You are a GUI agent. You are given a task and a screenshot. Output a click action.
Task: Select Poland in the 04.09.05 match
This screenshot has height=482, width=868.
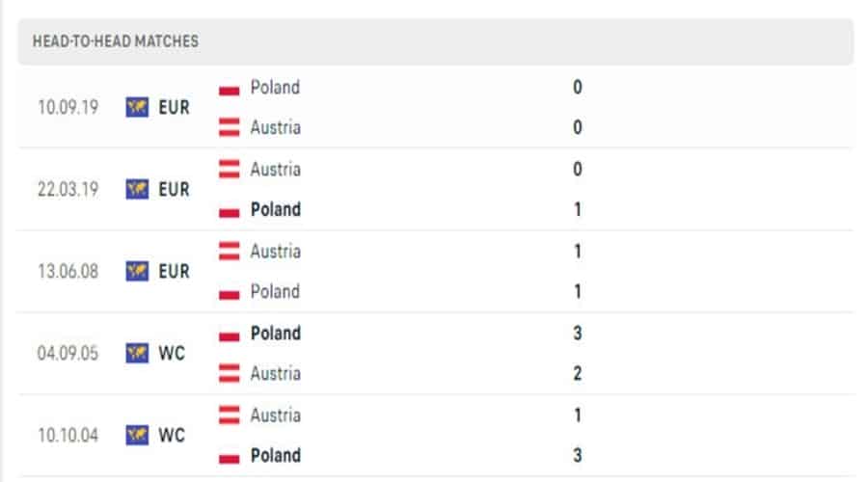tap(275, 334)
